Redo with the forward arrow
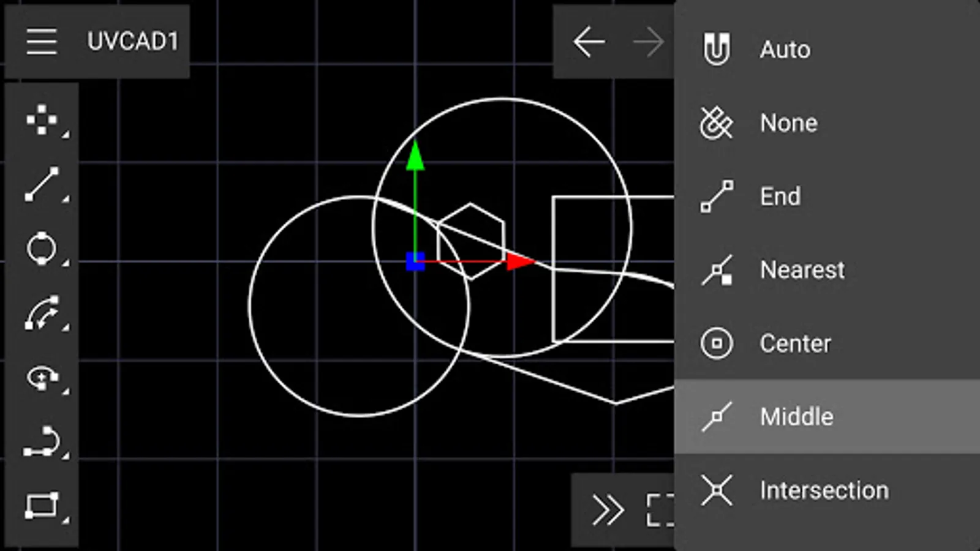Screen dimensions: 980x551 click(649, 42)
